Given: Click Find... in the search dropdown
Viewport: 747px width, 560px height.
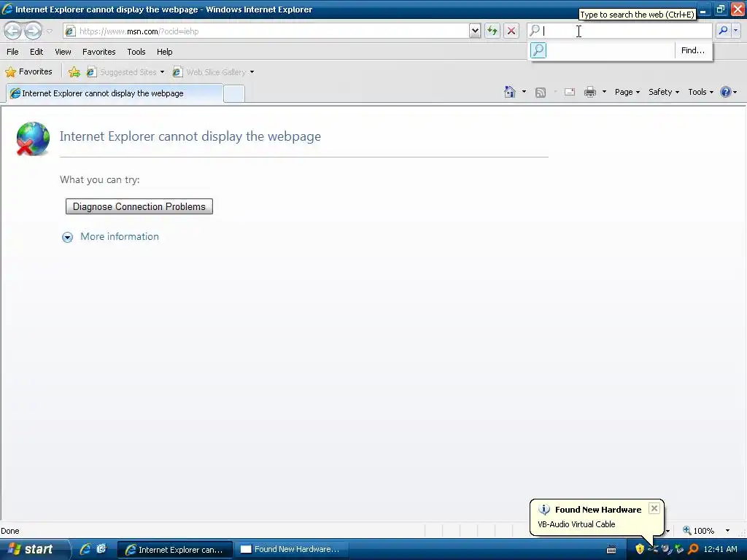Looking at the screenshot, I should pyautogui.click(x=693, y=50).
